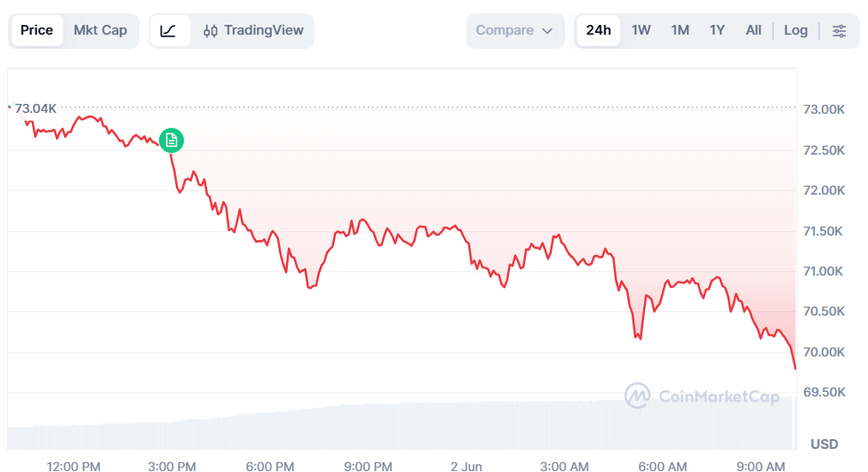Click the candlestick icon beside TradingView
Viewport: 868px width, 472px height.
click(210, 31)
